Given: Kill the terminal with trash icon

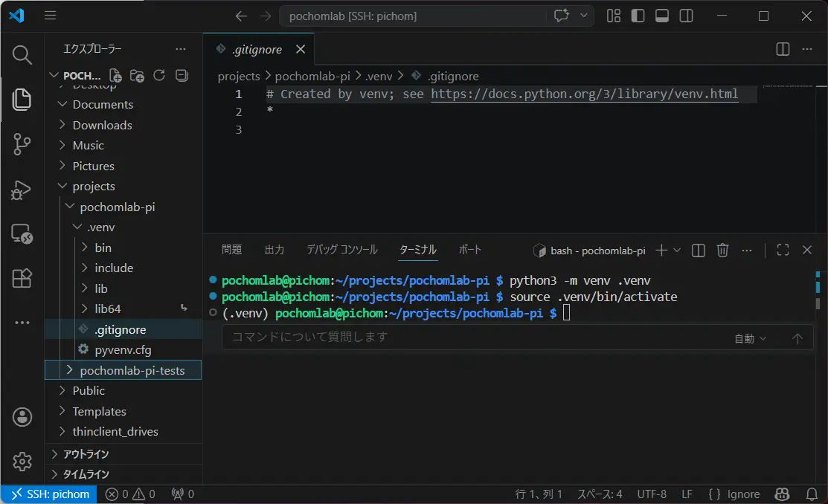Looking at the screenshot, I should (x=722, y=251).
